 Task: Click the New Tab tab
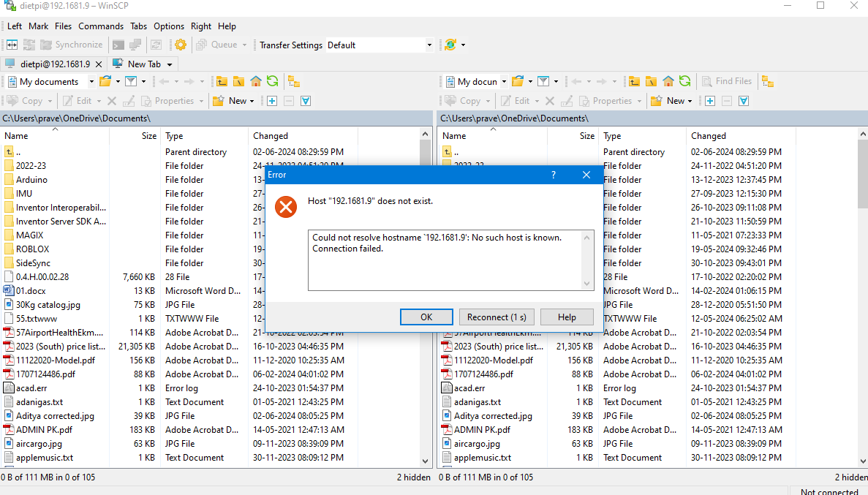tap(144, 64)
